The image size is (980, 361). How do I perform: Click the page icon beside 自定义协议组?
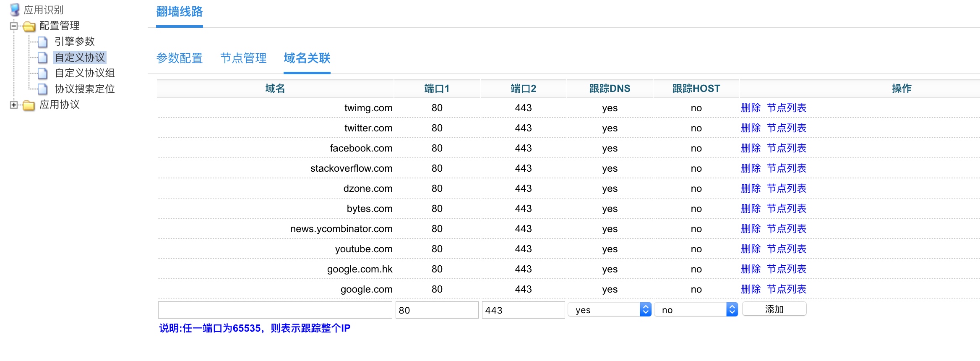[42, 73]
